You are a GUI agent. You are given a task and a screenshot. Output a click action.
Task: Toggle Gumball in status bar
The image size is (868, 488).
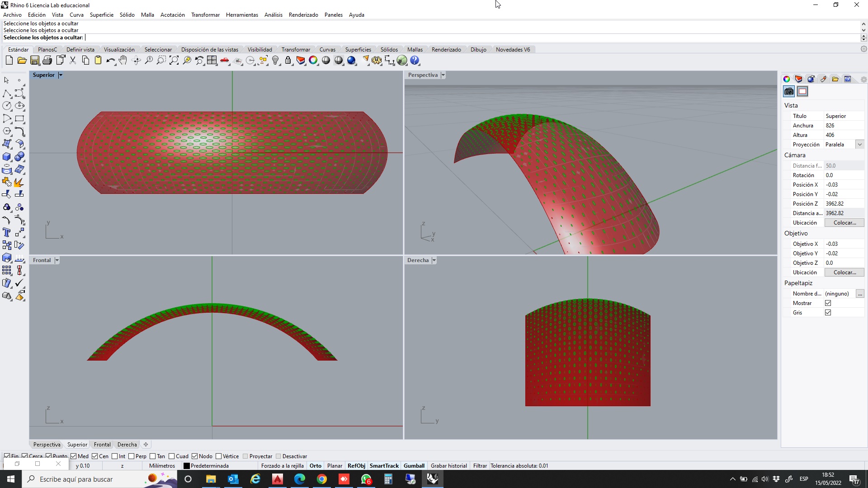pos(414,466)
